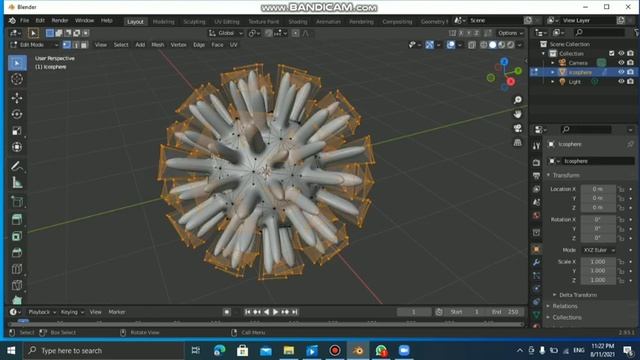This screenshot has height=360, width=640.
Task: Click the Scale X value field
Action: 598,262
